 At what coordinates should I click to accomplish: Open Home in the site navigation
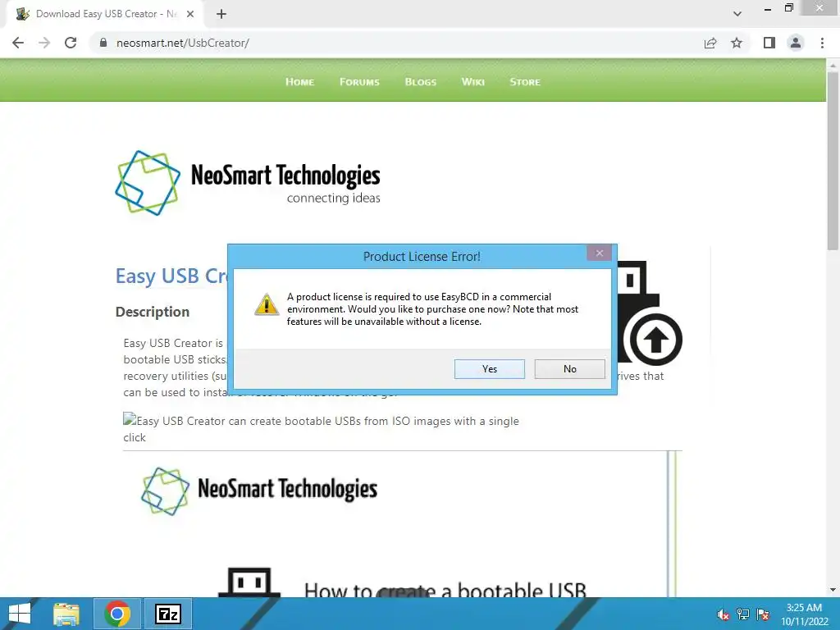[x=299, y=82]
